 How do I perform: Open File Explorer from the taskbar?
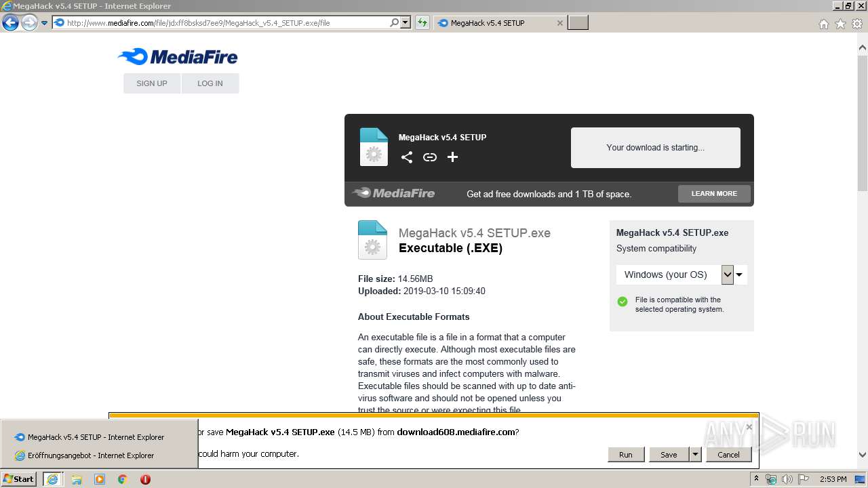[77, 479]
